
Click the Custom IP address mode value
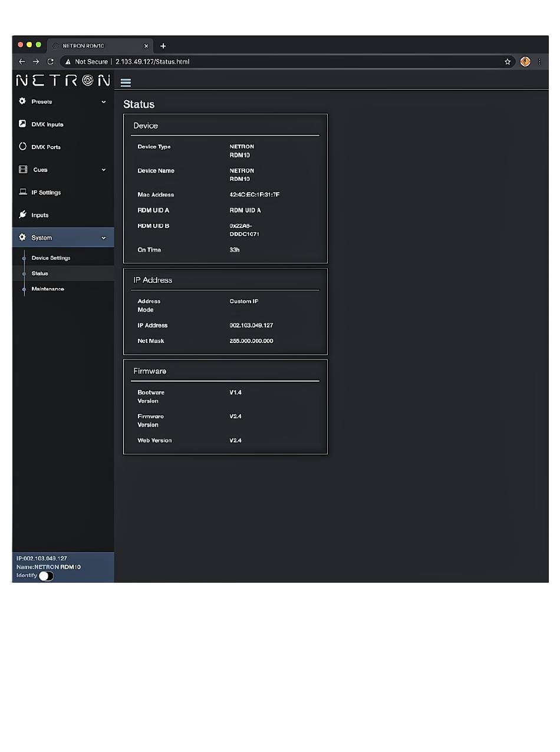click(x=244, y=301)
